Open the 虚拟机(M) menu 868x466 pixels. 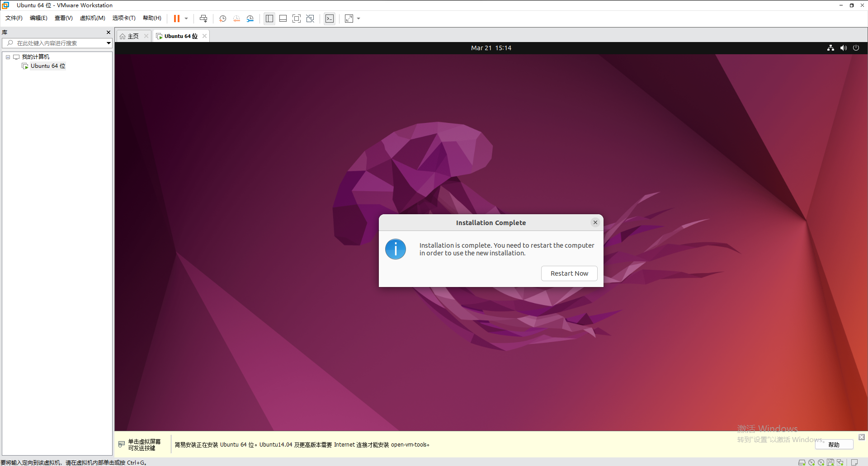(92, 18)
